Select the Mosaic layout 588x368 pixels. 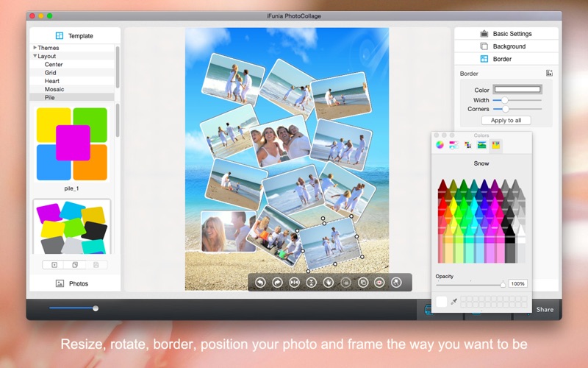click(54, 89)
